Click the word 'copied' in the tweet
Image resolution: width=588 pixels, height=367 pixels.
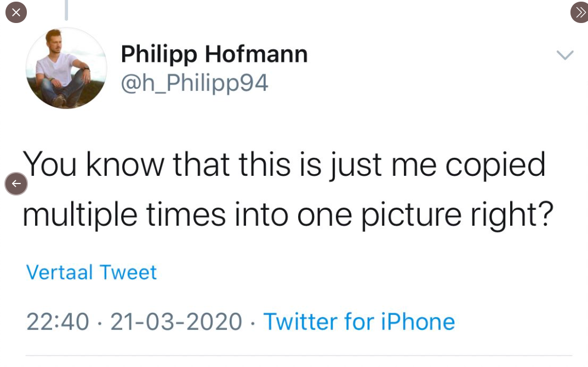coord(495,165)
